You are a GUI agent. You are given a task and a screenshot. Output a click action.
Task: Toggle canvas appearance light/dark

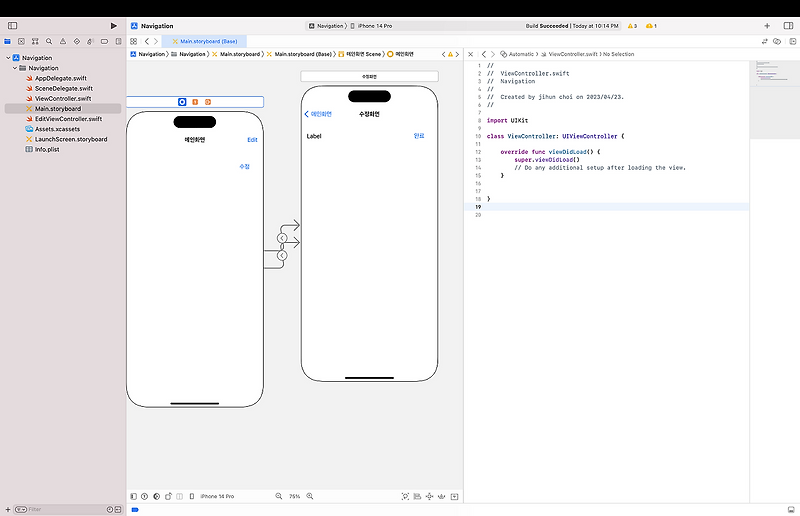pyautogui.click(x=157, y=496)
